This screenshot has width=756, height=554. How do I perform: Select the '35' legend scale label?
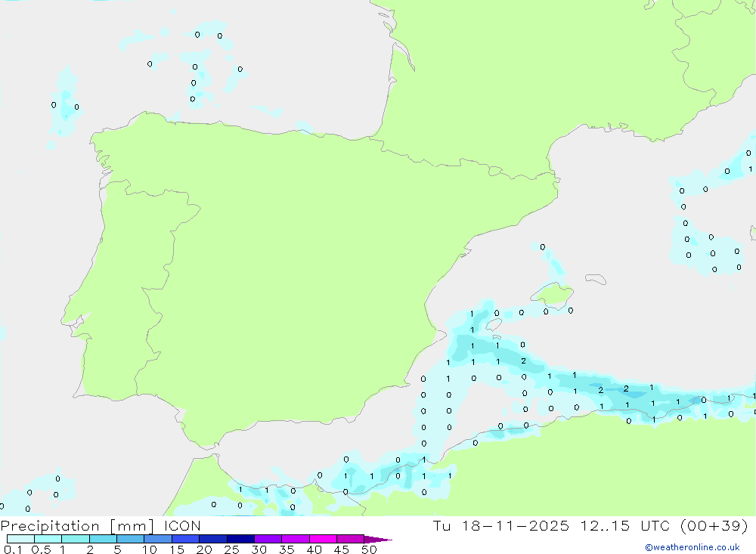click(287, 549)
